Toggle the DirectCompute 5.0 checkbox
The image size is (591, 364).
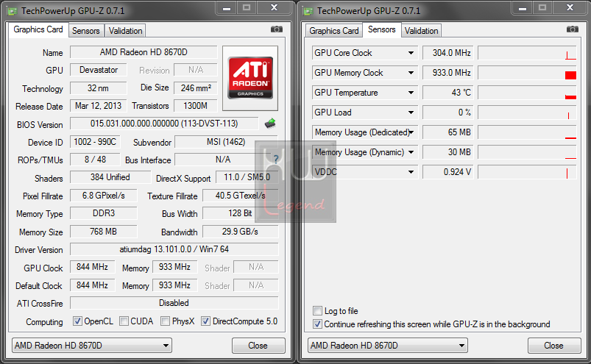click(x=205, y=321)
